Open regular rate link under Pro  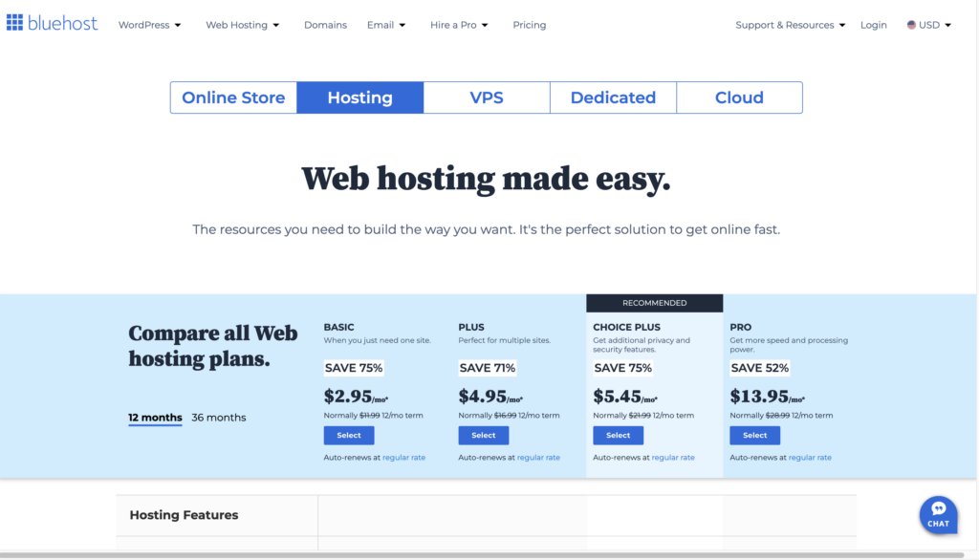coord(810,458)
